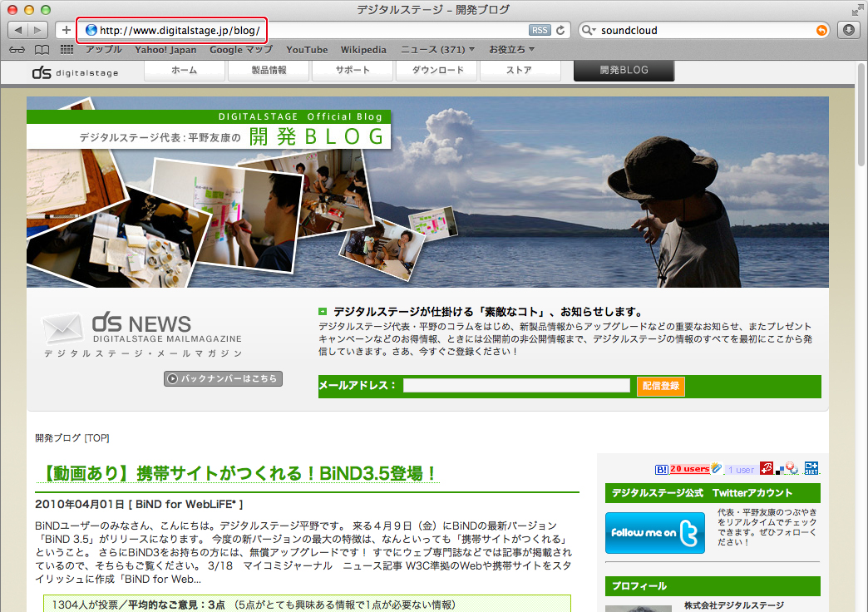Screen dimensions: 868x612
Task: Click the 開発ブログ [TOP] breadcrumb
Action: click(x=72, y=438)
